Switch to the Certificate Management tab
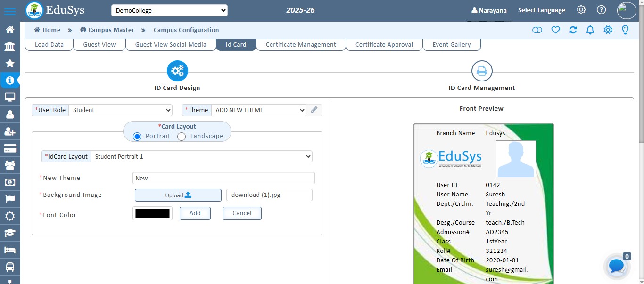The image size is (644, 284). click(301, 45)
